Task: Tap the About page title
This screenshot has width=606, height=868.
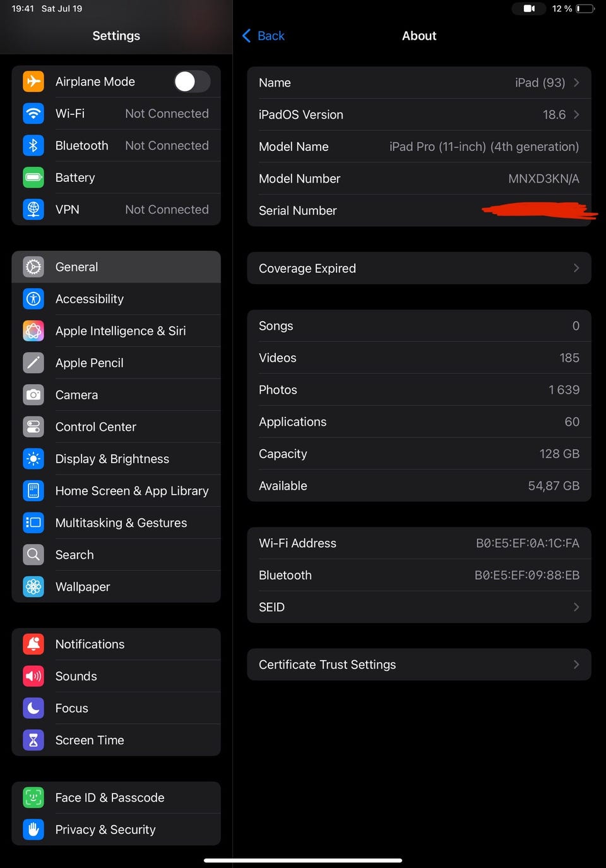Action: [x=419, y=36]
